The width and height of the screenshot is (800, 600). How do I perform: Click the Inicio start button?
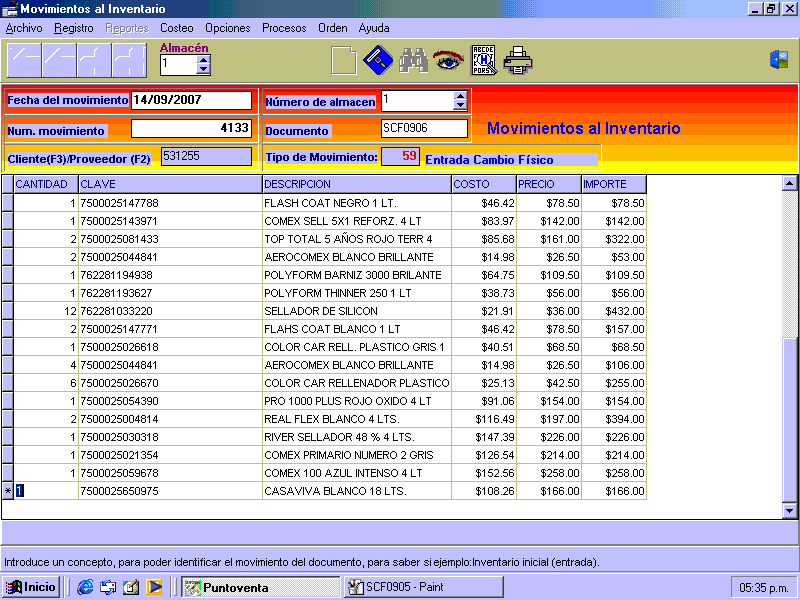point(31,587)
